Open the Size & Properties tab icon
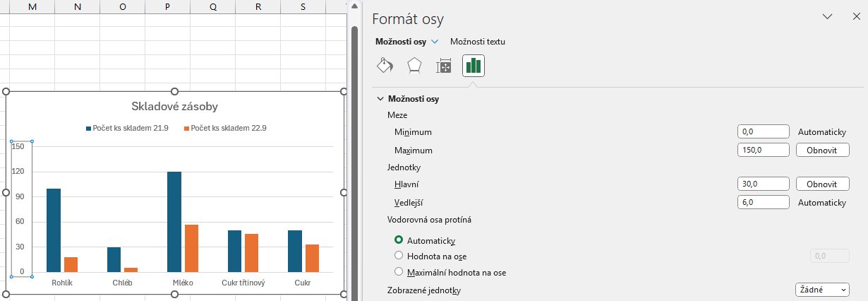The image size is (868, 301). point(444,66)
